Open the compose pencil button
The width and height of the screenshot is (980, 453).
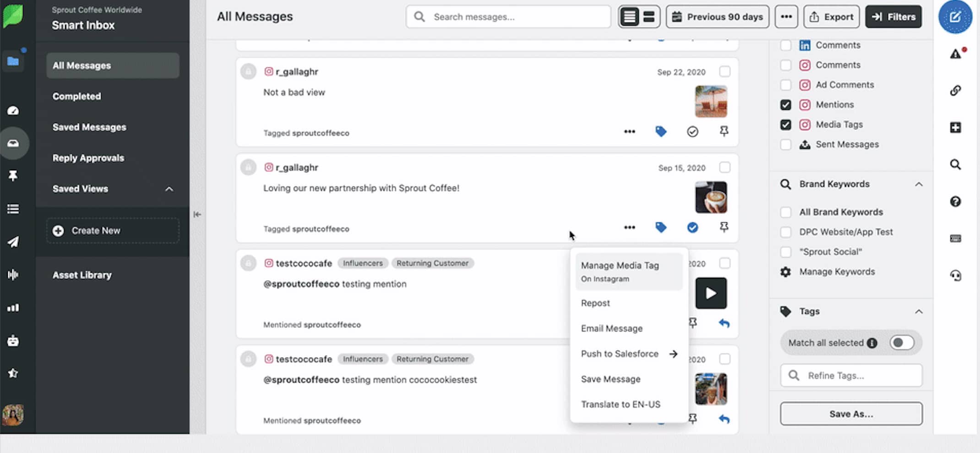point(956,17)
